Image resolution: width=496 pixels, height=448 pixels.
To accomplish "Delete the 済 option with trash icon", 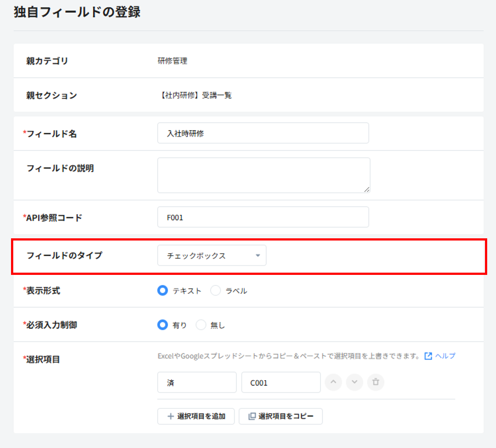I will pos(376,382).
